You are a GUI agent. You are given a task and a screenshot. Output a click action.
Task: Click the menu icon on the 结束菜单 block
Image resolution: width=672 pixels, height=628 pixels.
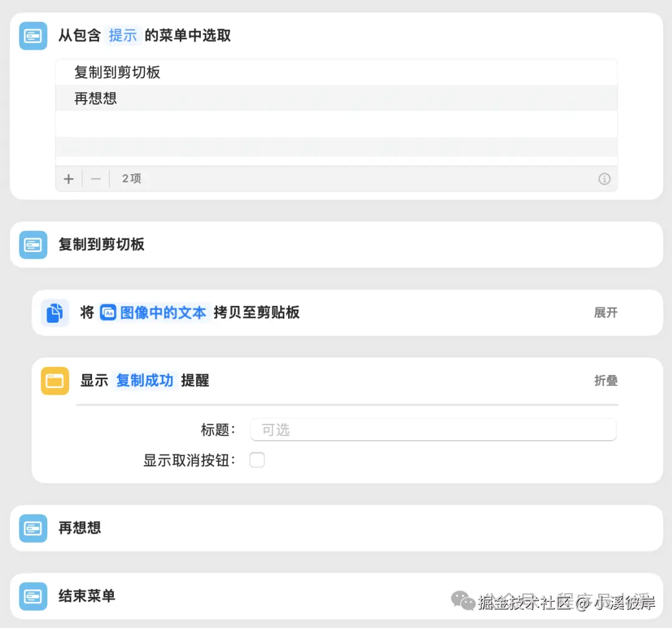point(32,596)
